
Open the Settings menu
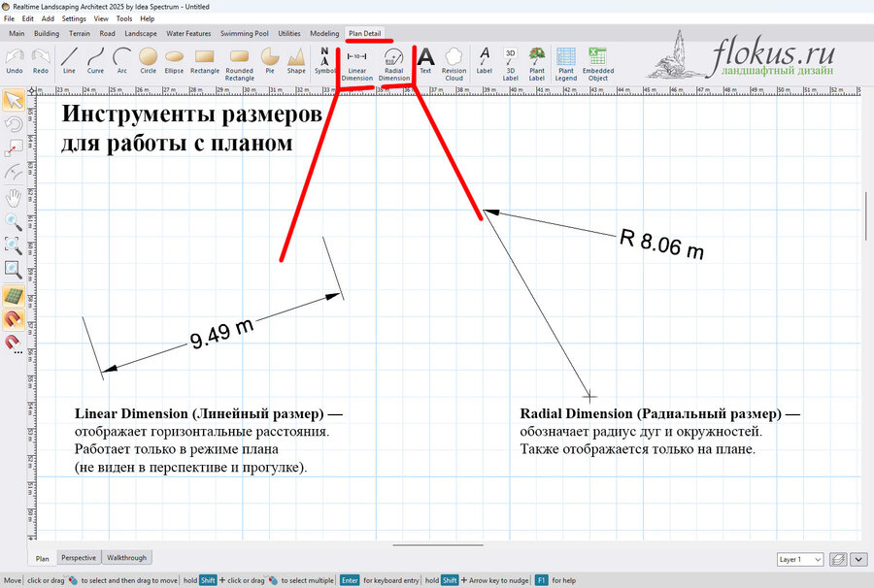click(74, 18)
